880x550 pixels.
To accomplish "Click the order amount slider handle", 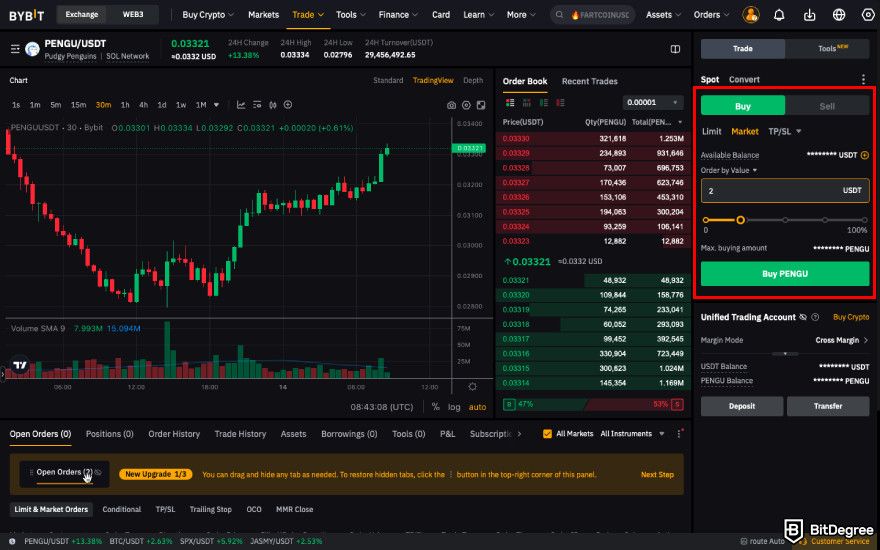I will tap(740, 220).
